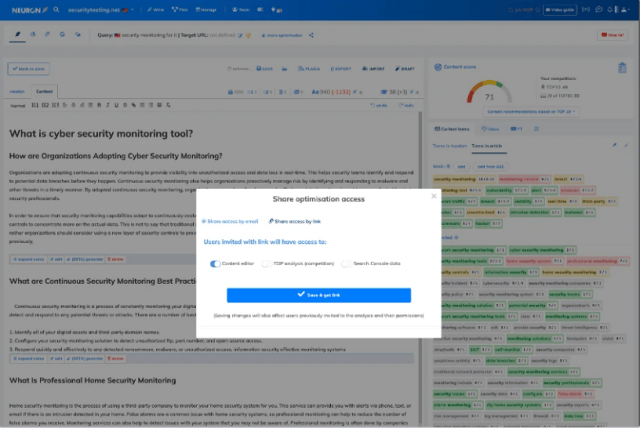Click the clipboard icon in Content score
Screen dimensions: 640x428
coord(622,68)
